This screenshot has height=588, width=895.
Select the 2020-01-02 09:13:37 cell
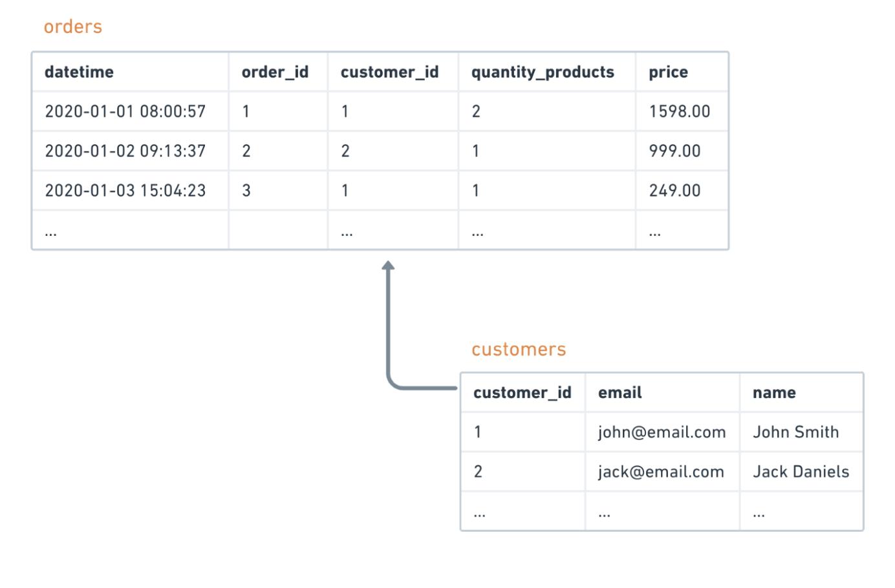pos(125,151)
